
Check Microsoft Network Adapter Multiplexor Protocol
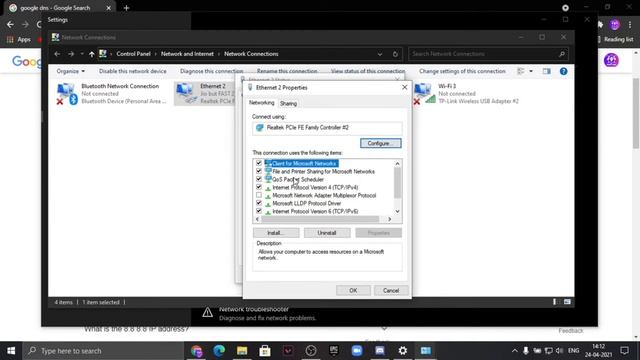tap(259, 195)
